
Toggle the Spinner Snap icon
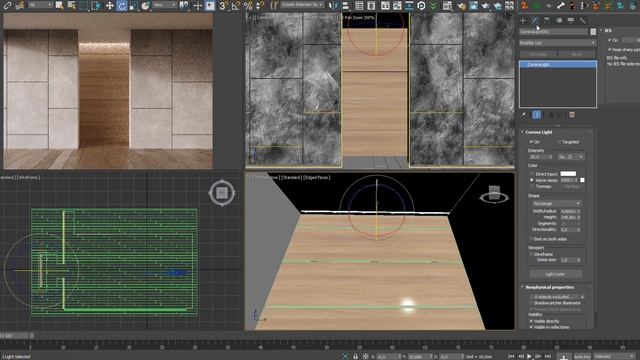260,6
